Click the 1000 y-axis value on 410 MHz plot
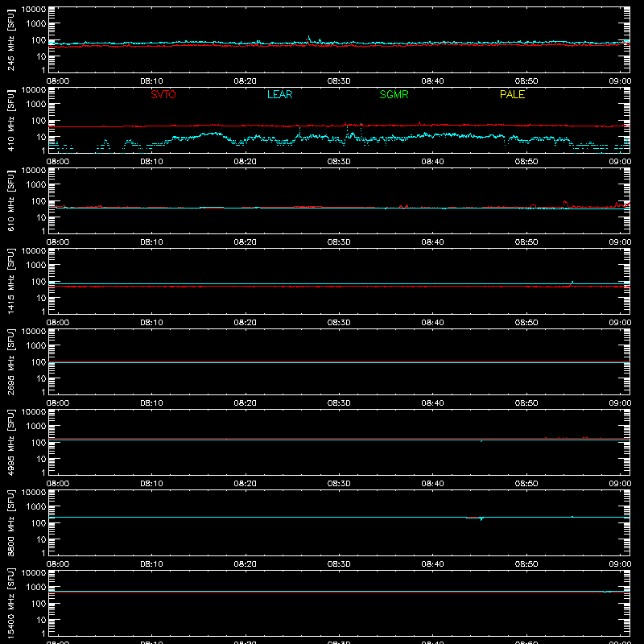Screen dimensions: 644x644 (36, 104)
